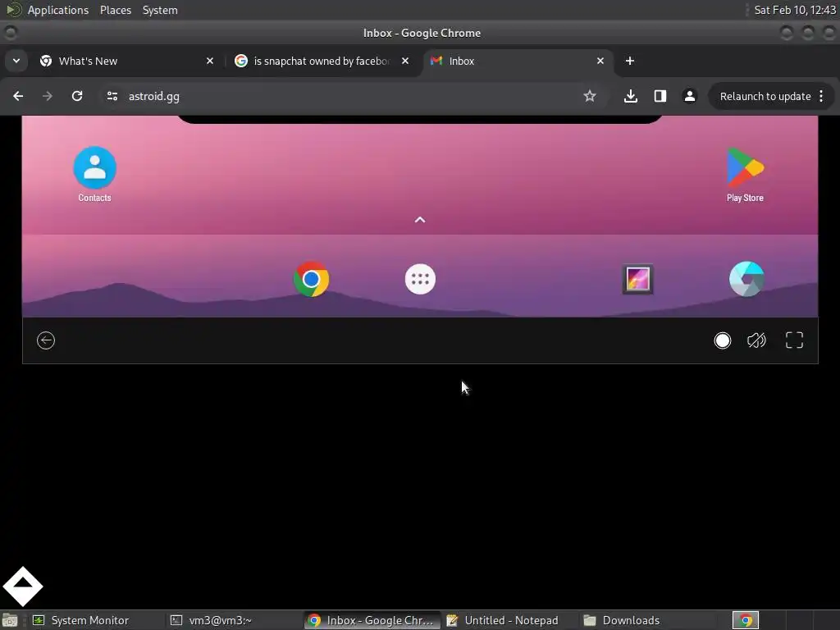This screenshot has height=630, width=840.
Task: Open the Camera app in dock
Action: click(746, 279)
